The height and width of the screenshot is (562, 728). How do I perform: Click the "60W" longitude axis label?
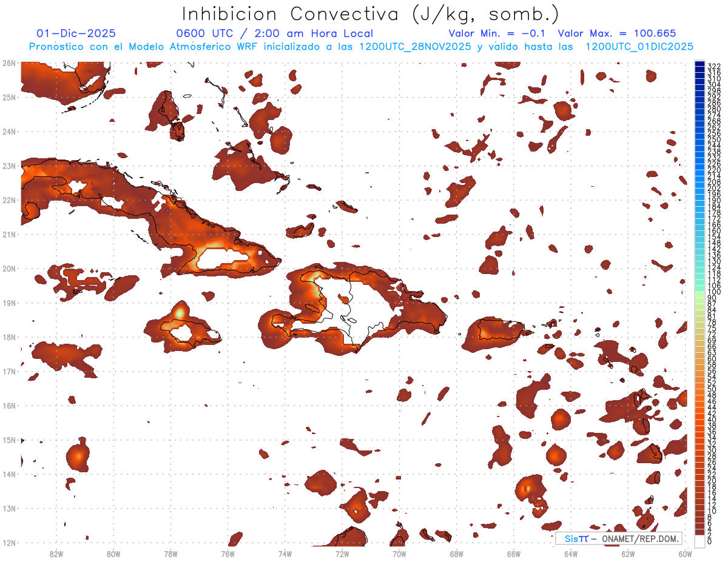tap(686, 554)
